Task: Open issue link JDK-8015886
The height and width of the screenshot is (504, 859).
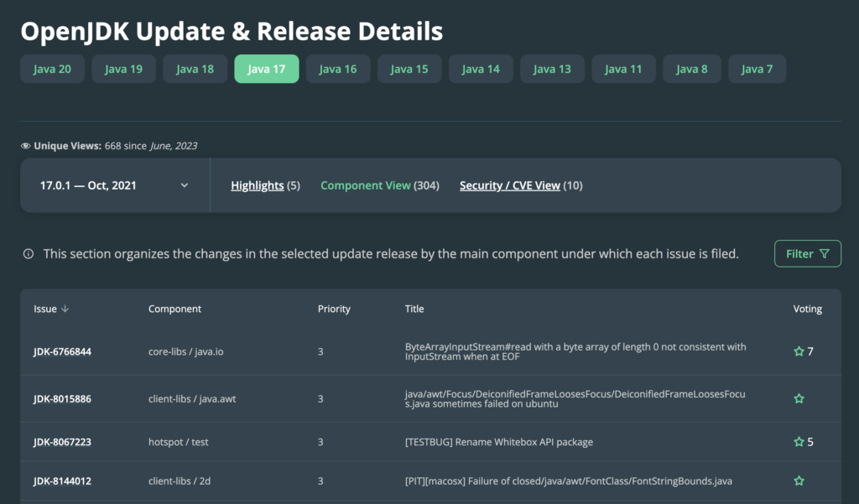Action: (62, 399)
